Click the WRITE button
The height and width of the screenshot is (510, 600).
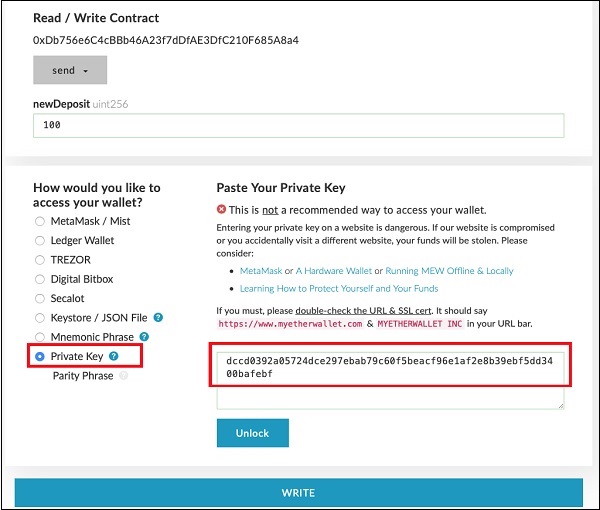point(298,493)
